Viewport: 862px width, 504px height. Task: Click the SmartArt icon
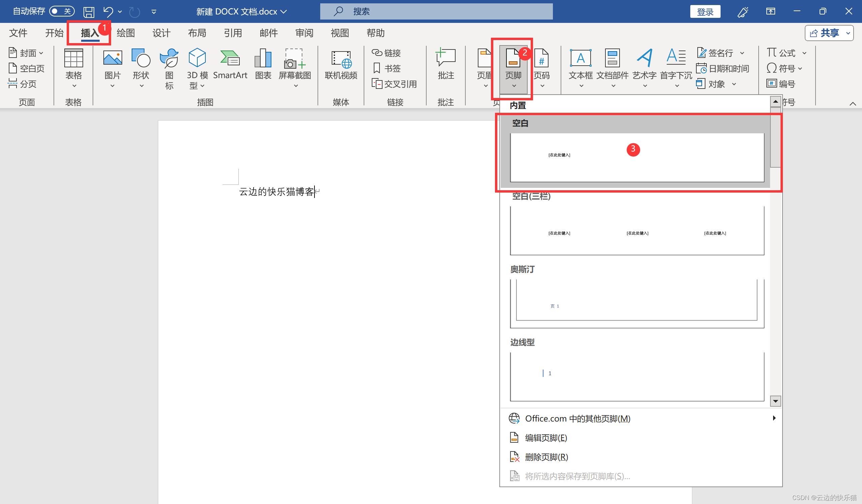coord(230,59)
